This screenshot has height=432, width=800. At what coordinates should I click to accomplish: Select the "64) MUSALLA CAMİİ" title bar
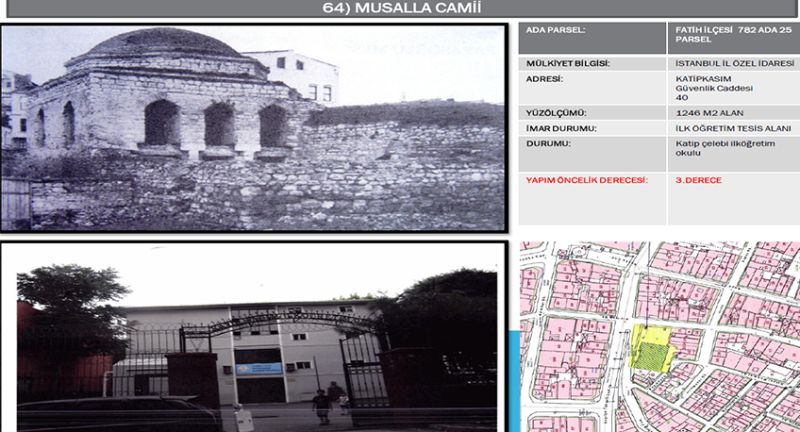400,10
